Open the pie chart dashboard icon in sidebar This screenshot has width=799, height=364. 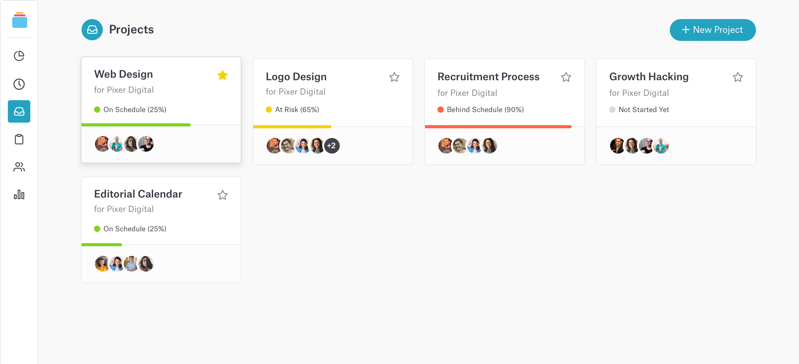[19, 56]
